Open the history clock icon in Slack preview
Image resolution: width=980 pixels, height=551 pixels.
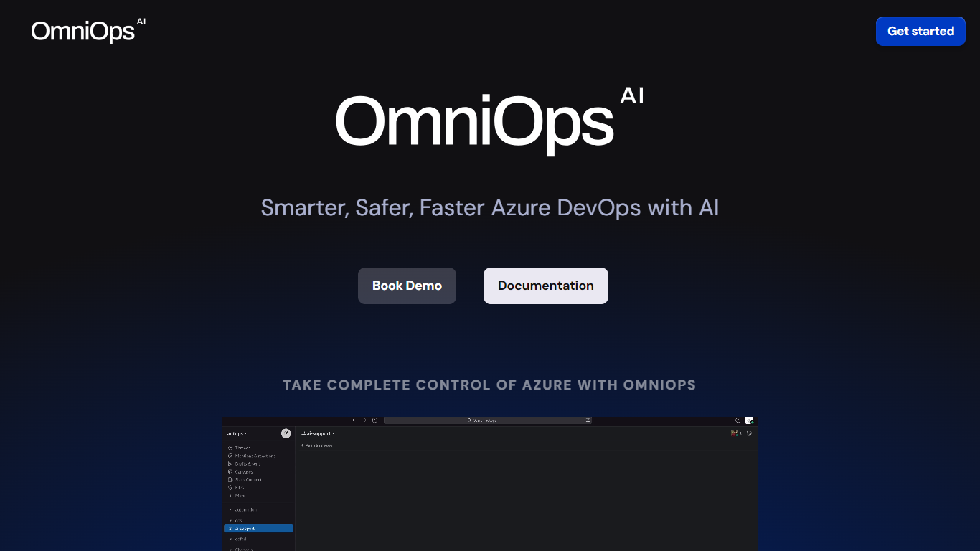click(x=374, y=420)
